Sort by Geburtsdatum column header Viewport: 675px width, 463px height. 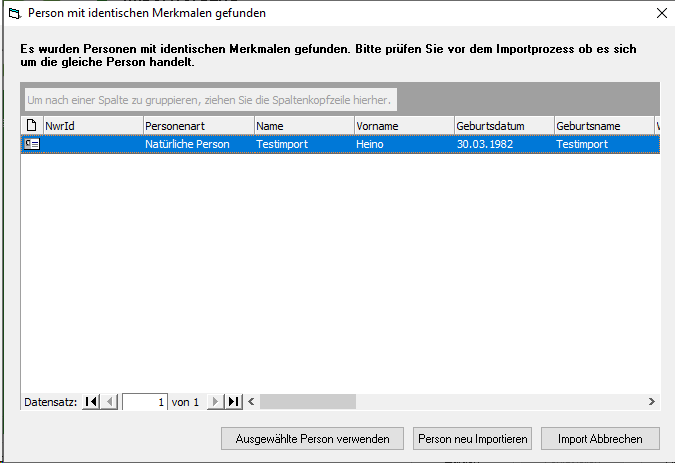point(503,126)
